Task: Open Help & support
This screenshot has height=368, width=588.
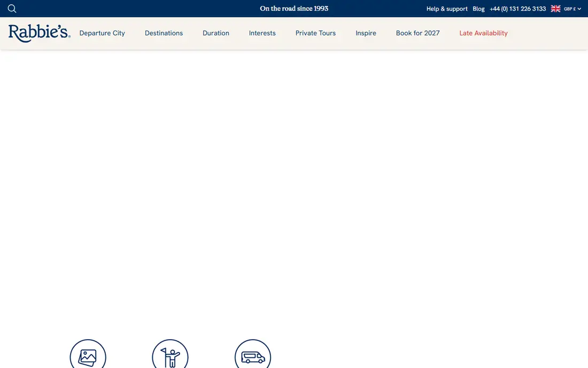Action: (x=447, y=9)
